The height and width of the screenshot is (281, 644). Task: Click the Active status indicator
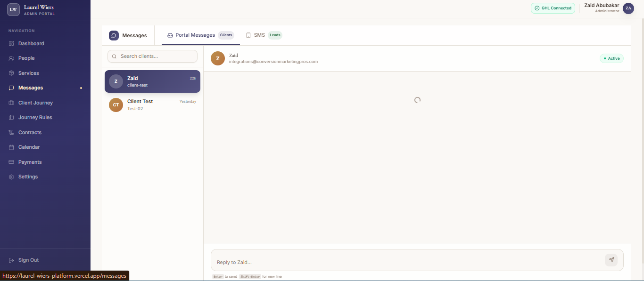tap(611, 58)
